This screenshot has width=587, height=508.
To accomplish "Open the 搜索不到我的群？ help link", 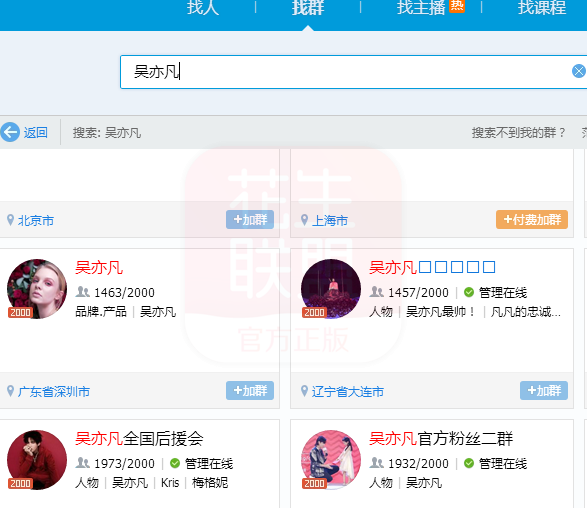I will pos(518,133).
